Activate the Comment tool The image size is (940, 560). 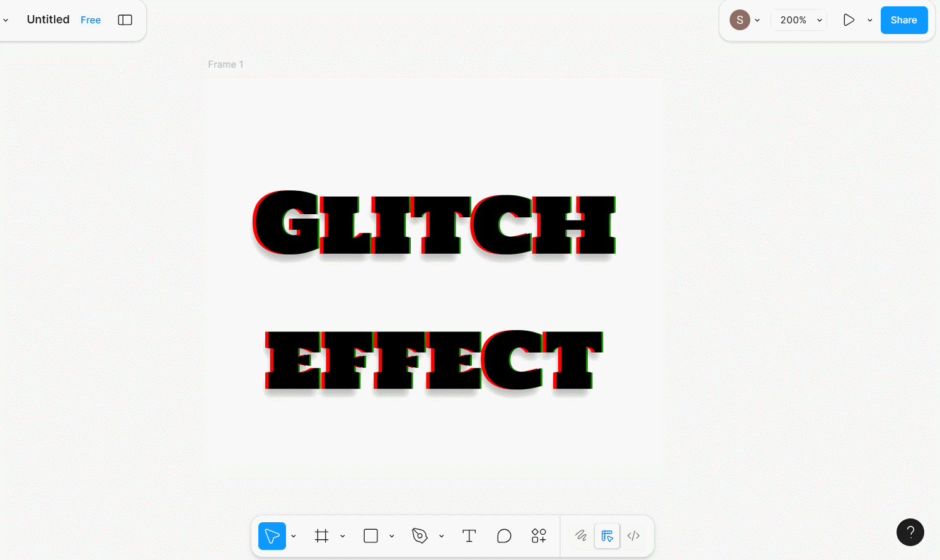pyautogui.click(x=504, y=536)
